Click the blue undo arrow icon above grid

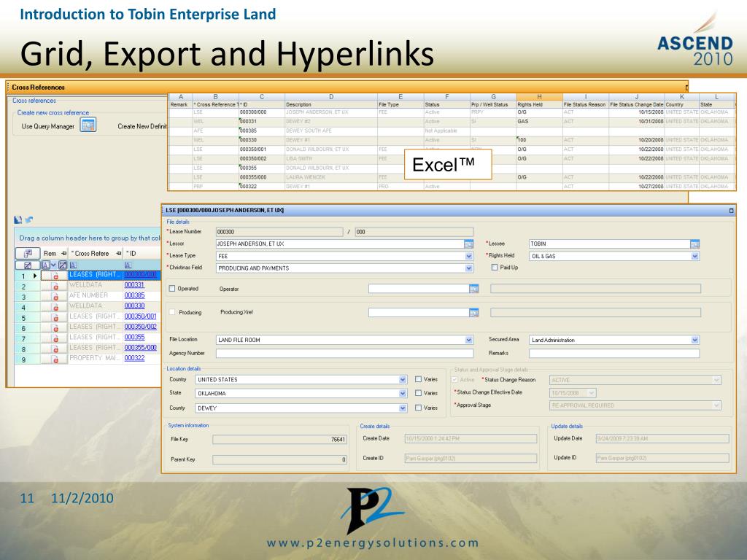(x=29, y=219)
